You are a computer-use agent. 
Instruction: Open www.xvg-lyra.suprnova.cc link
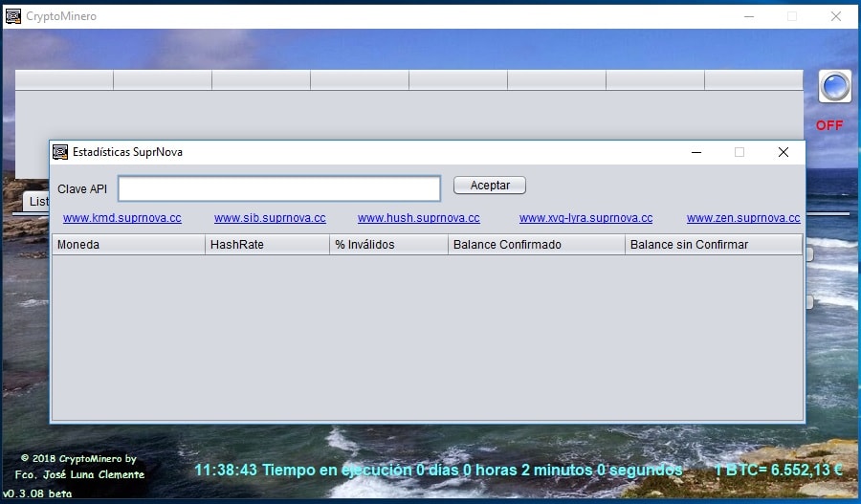[585, 218]
